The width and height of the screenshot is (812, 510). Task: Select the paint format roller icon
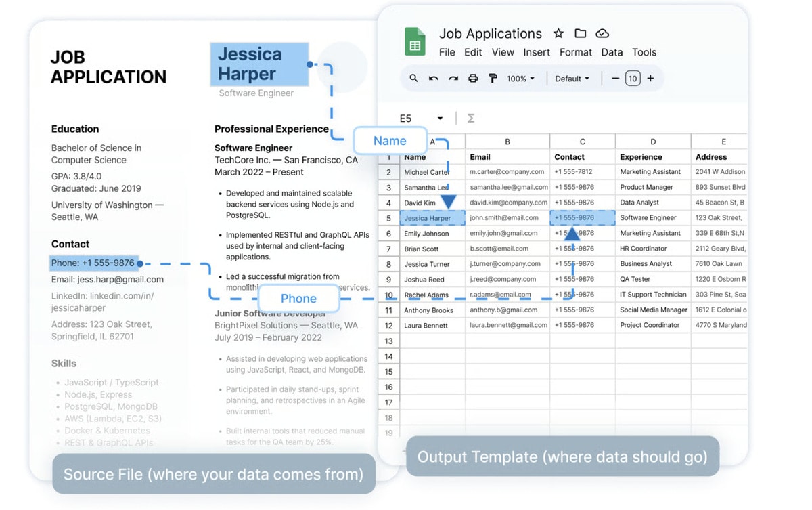click(x=493, y=79)
